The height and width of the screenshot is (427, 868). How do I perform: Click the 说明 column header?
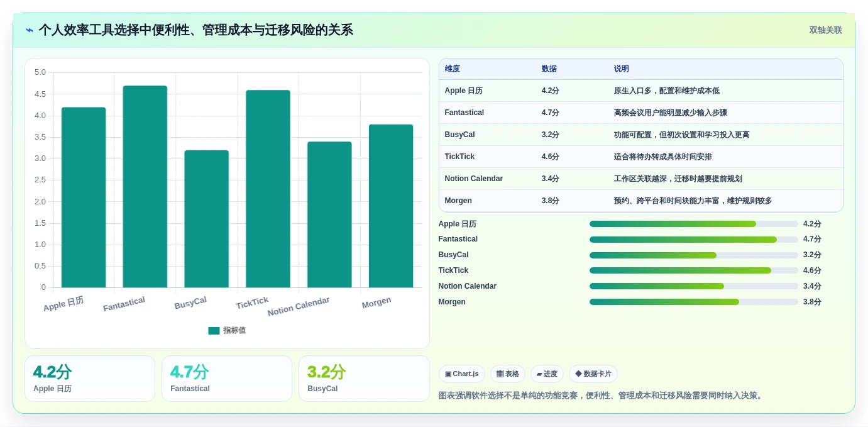622,69
